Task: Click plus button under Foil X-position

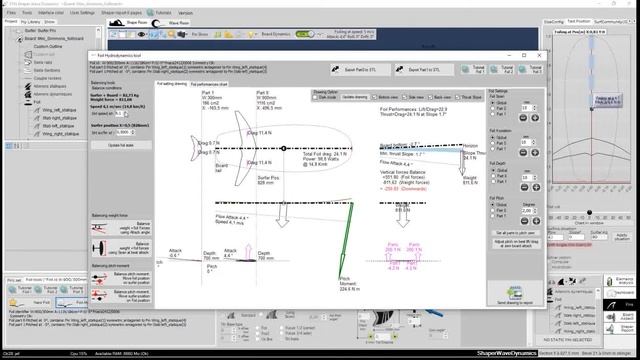Action: click(535, 153)
